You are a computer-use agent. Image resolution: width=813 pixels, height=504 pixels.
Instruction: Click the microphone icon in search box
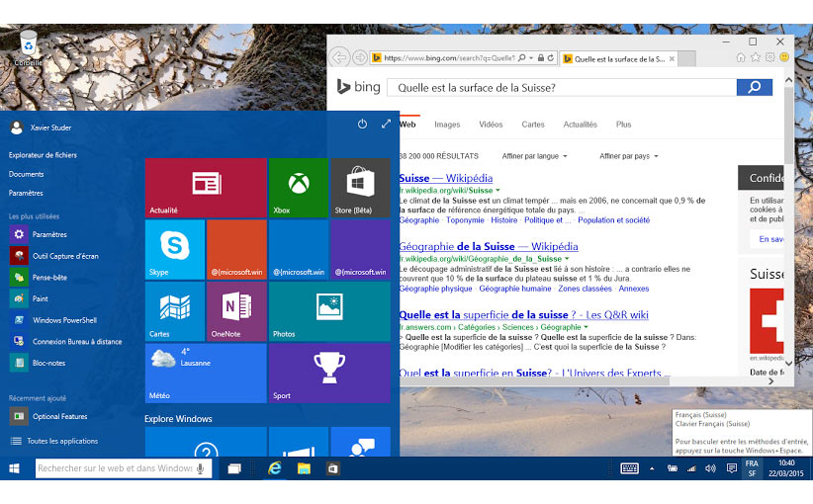click(x=201, y=468)
